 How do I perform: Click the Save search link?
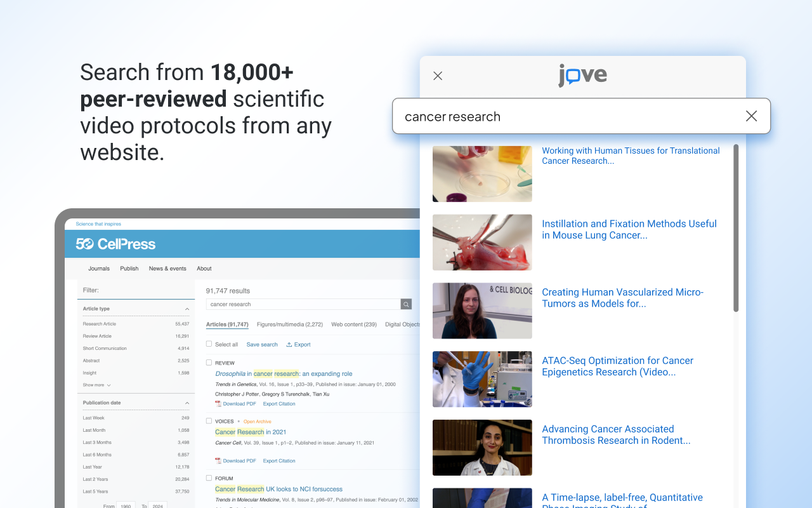(262, 345)
